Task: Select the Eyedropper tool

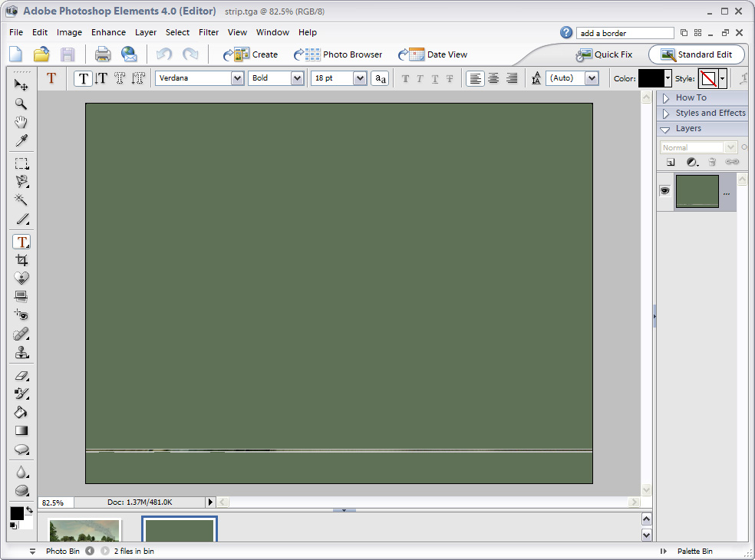Action: [21, 140]
